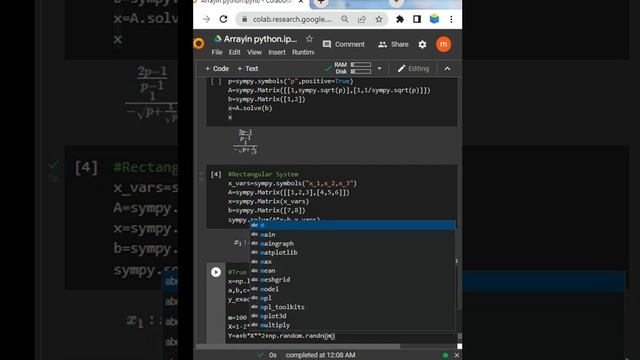Click the green connection status dot
640x360 pixels.
click(x=445, y=355)
